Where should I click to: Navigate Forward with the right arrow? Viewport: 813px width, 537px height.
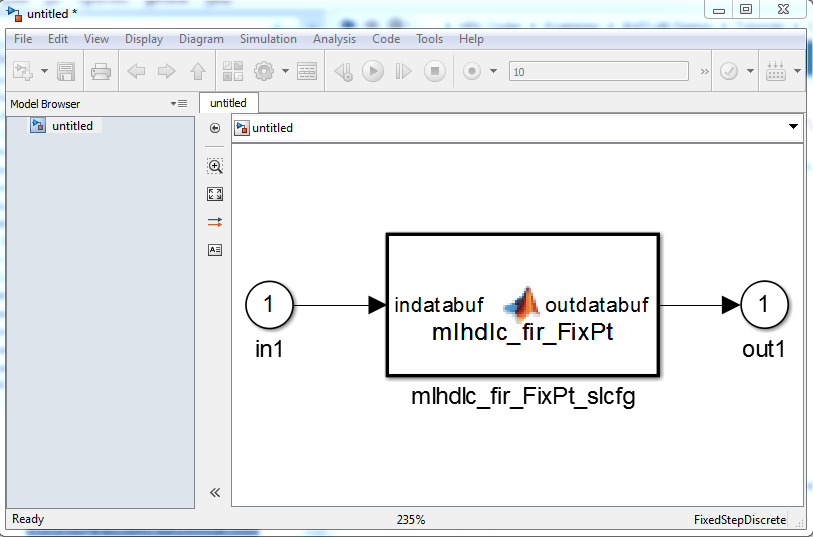click(x=166, y=71)
